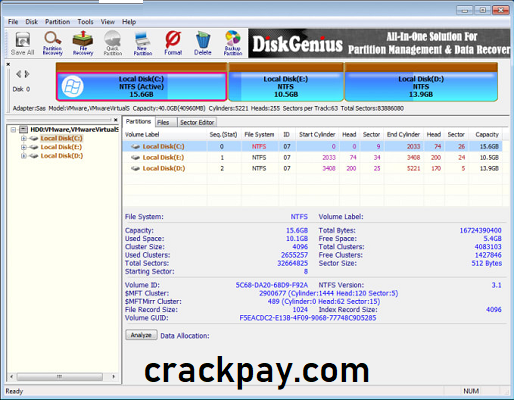The image size is (514, 400).
Task: Select Local Disk(E:) tree item
Action: click(x=61, y=147)
